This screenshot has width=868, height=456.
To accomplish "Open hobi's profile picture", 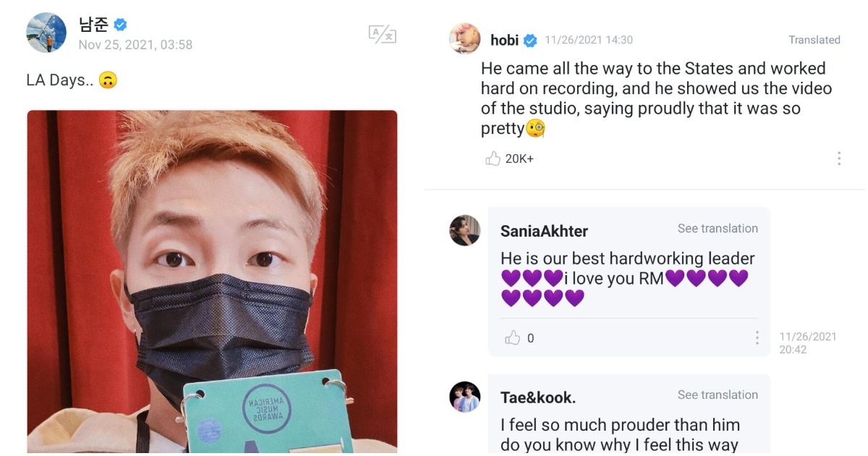I will tap(464, 39).
